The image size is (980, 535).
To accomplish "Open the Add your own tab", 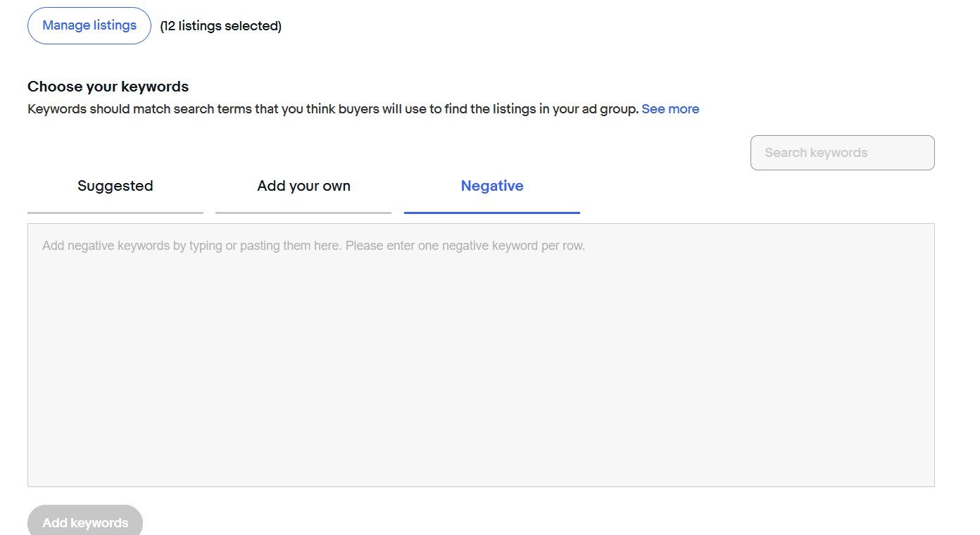I will click(303, 187).
